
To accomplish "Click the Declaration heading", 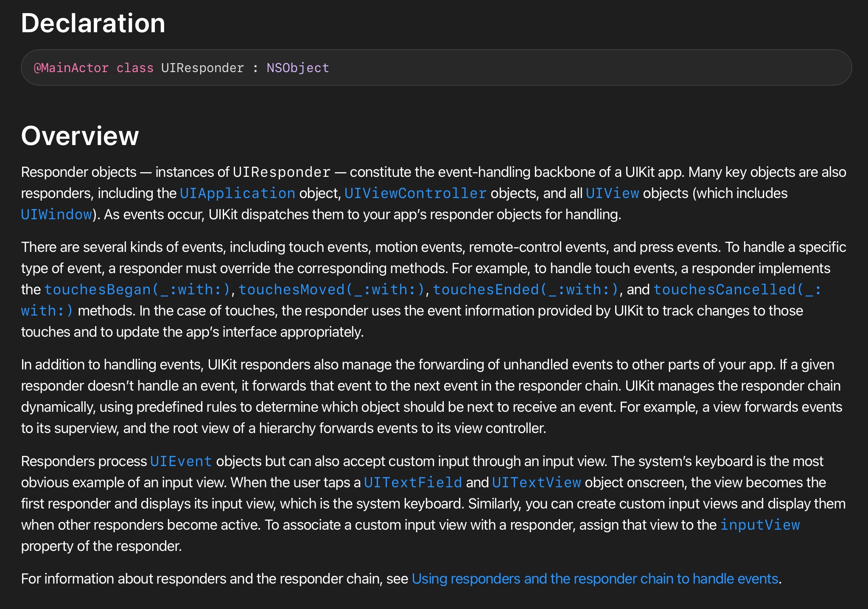I will coord(93,23).
